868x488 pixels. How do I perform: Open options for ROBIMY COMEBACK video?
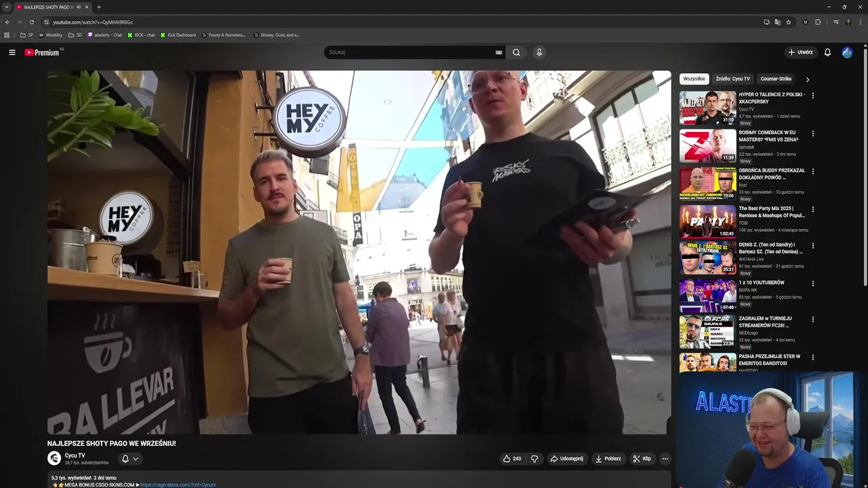(x=812, y=134)
